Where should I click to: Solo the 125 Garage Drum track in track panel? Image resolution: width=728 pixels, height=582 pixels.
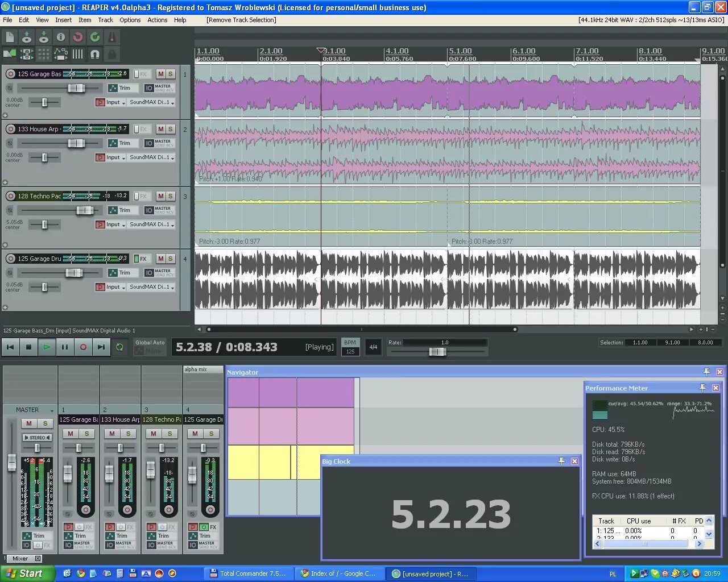pos(170,259)
